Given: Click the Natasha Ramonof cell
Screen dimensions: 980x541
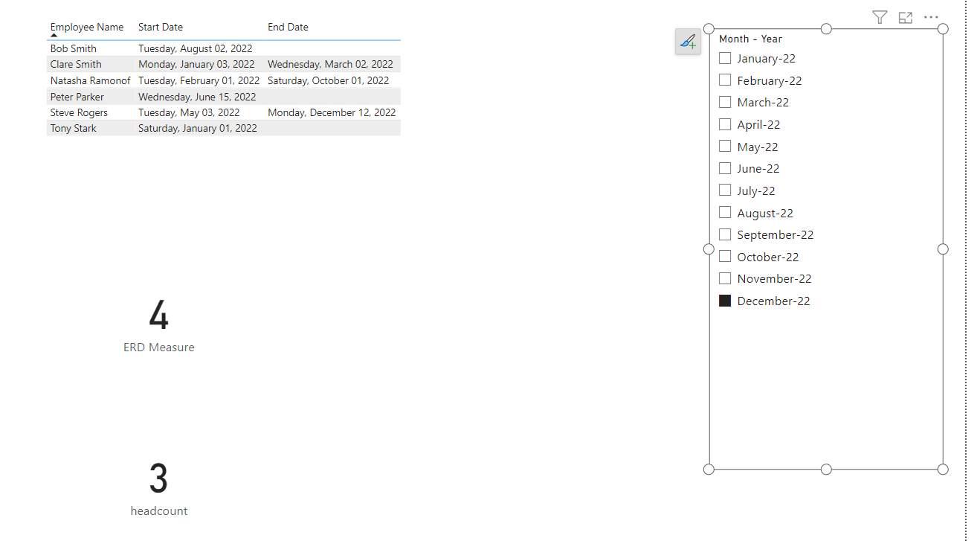Looking at the screenshot, I should pyautogui.click(x=90, y=80).
